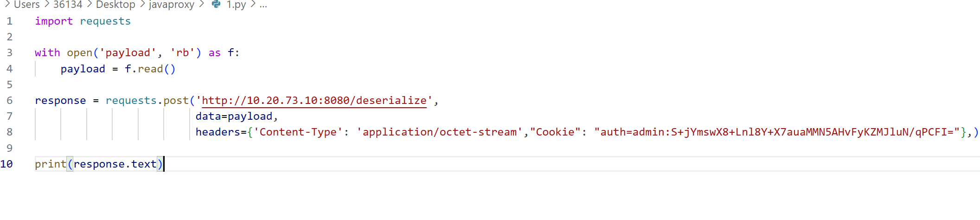The image size is (980, 220).
Task: Click the response variable on line 6
Action: click(x=60, y=101)
